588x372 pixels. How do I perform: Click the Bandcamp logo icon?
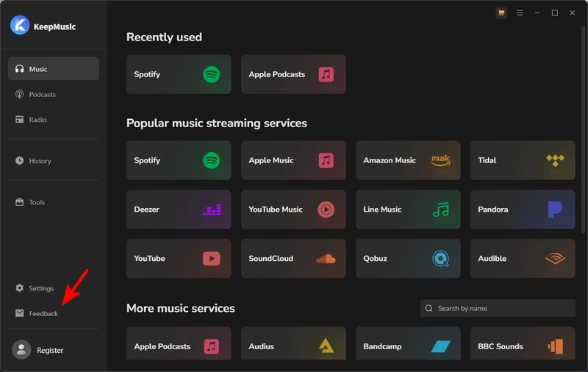point(440,346)
